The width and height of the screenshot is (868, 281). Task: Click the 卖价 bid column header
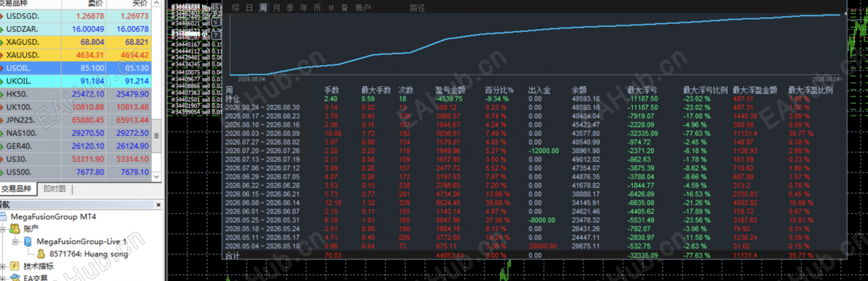(x=83, y=4)
